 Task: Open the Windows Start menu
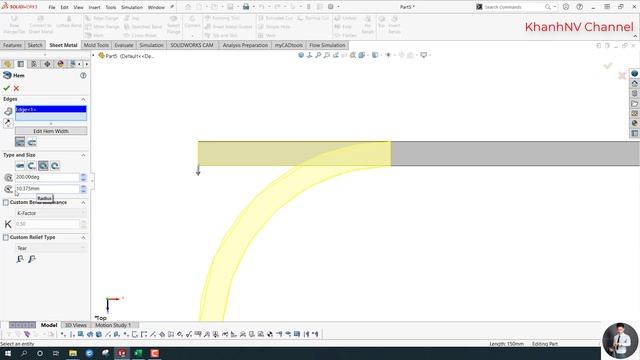click(8, 353)
